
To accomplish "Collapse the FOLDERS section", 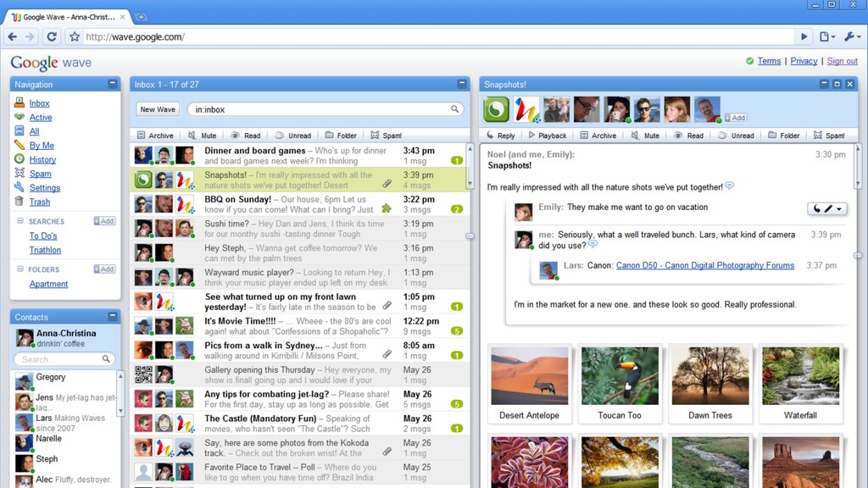I will click(20, 269).
